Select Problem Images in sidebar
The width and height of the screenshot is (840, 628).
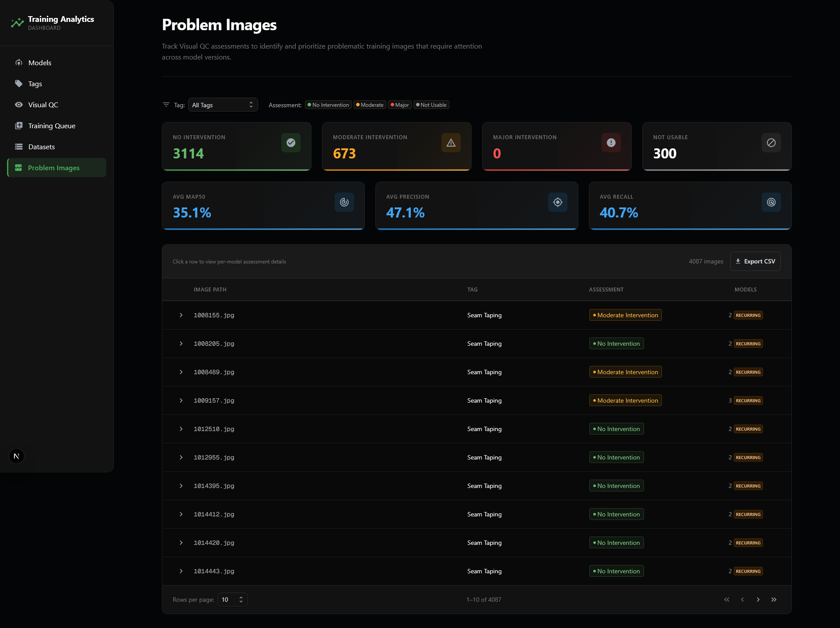57,168
